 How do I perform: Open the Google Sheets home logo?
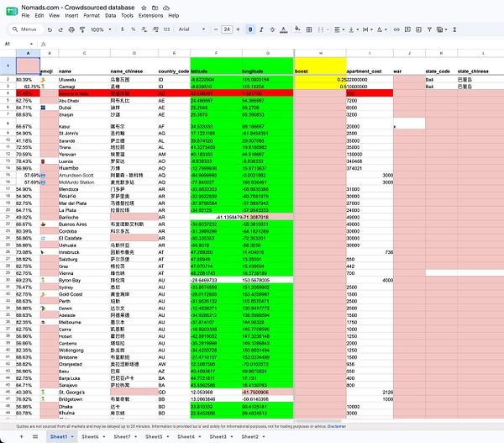(x=12, y=11)
